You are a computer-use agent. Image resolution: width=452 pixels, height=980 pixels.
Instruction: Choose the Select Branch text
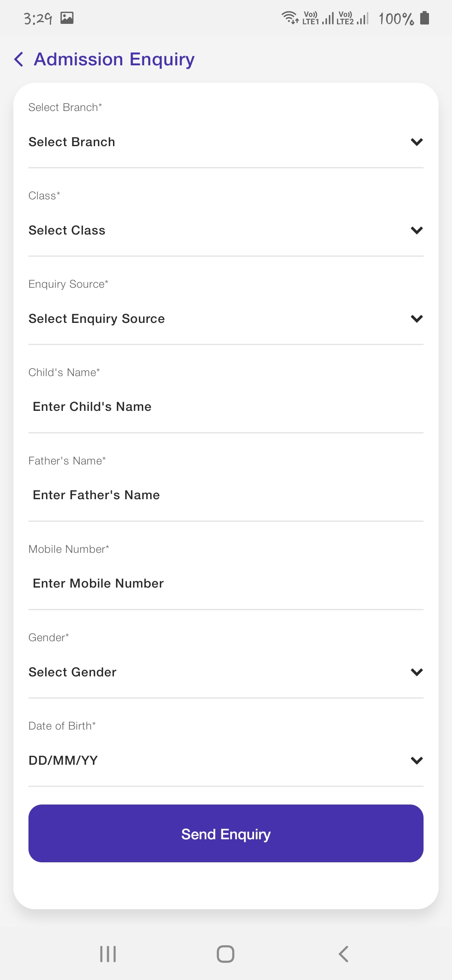point(72,142)
